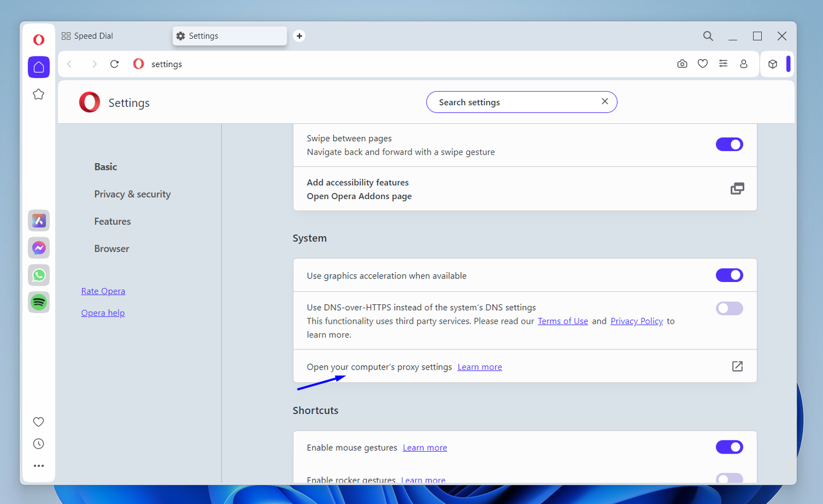Open History clock icon in sidebar
The height and width of the screenshot is (504, 823).
click(x=39, y=443)
